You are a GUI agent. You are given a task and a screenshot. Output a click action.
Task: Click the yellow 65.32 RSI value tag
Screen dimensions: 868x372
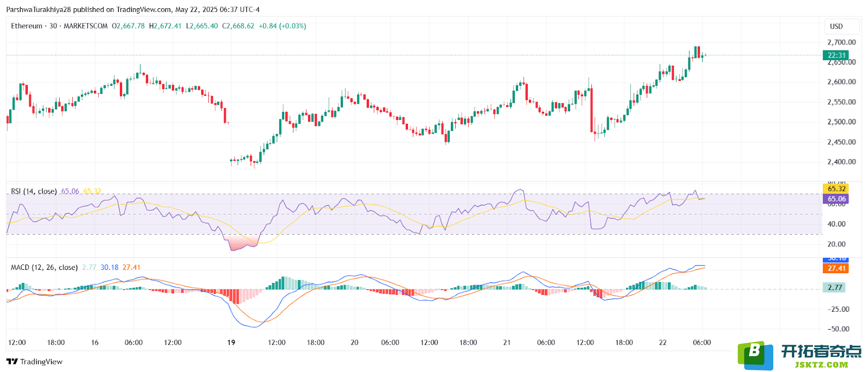click(x=836, y=189)
